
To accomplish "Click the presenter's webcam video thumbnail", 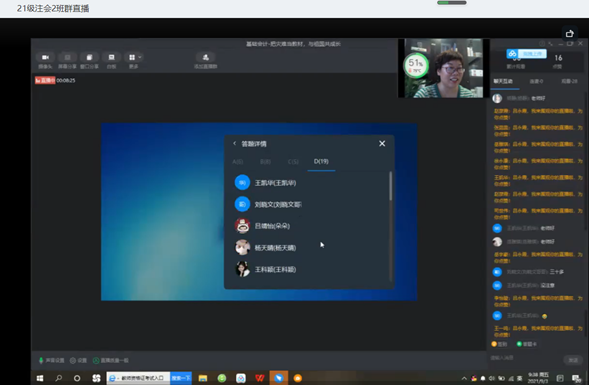I will [443, 68].
